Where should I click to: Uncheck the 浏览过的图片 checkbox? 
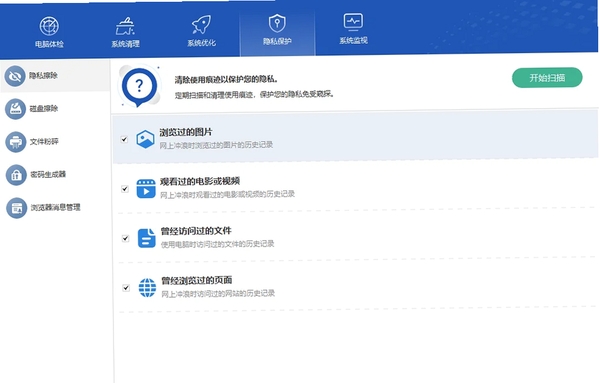click(x=124, y=139)
